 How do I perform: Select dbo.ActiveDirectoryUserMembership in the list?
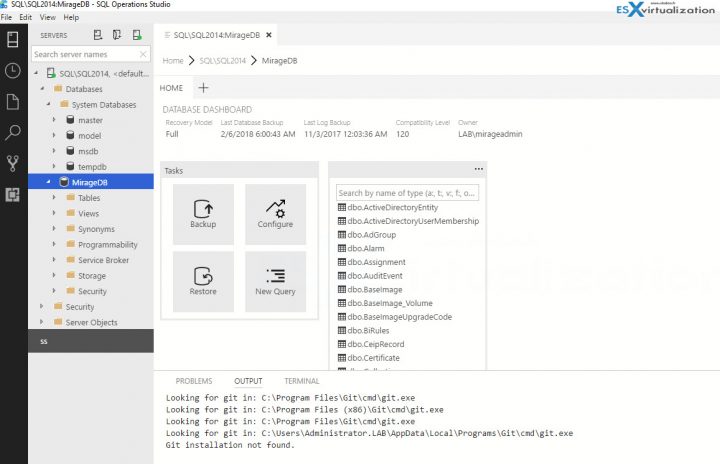tap(413, 221)
